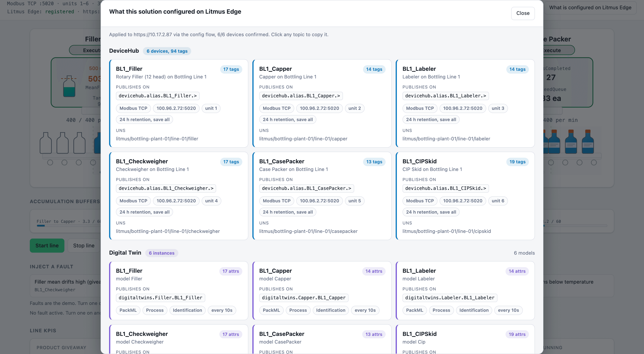This screenshot has width=644, height=354.
Task: Click the UNS path ending in /capper
Action: click(x=303, y=139)
